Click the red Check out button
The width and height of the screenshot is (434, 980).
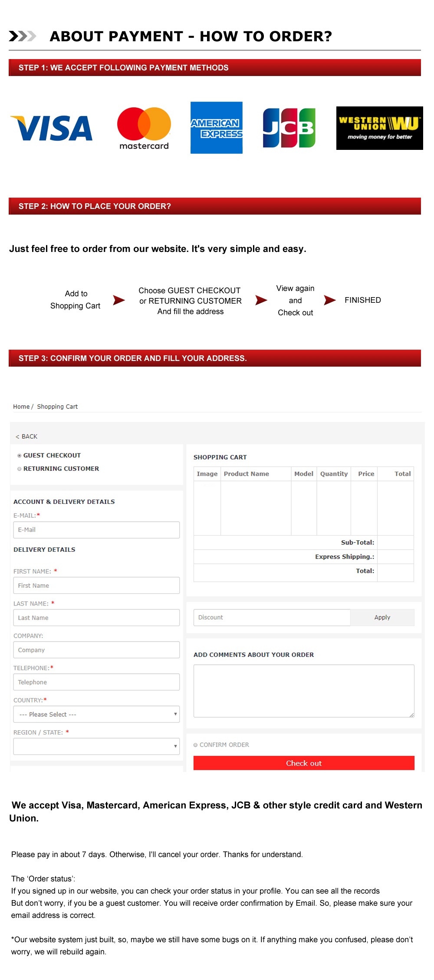coord(304,763)
